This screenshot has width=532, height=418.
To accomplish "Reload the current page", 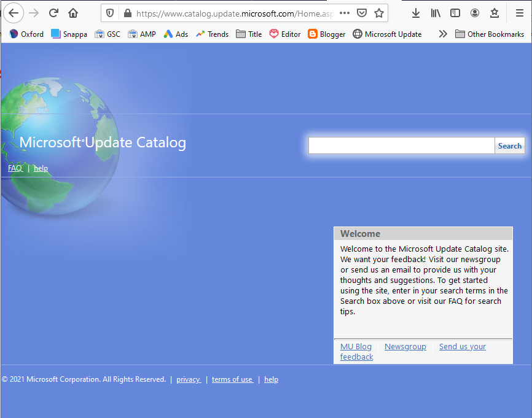I will pyautogui.click(x=53, y=14).
